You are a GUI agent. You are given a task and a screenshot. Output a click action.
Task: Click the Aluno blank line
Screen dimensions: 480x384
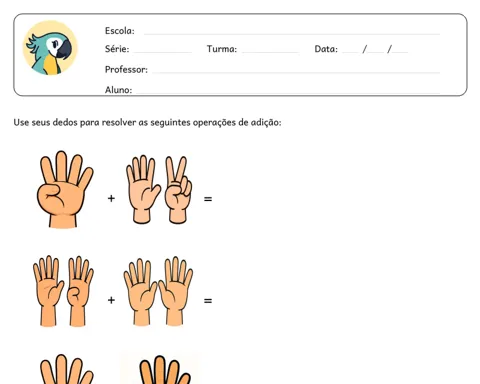288,92
